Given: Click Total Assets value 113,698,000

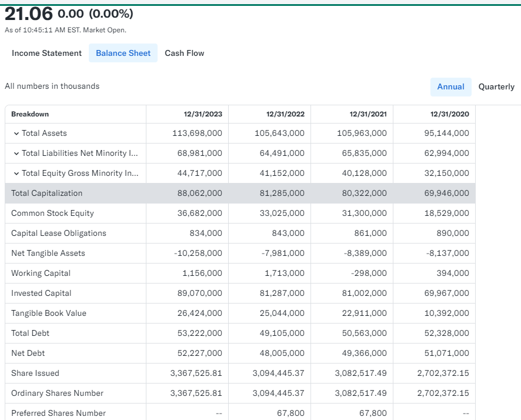Looking at the screenshot, I should pos(197,134).
